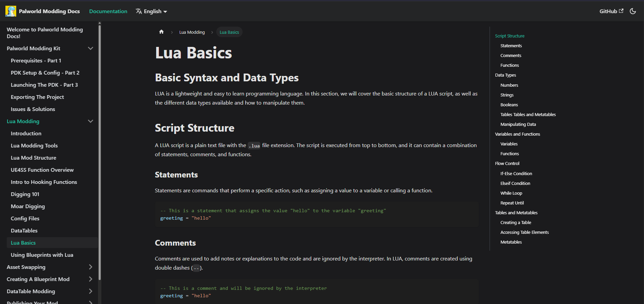This screenshot has height=304, width=644.
Task: Jump to Booleans in contents
Action: 509,105
